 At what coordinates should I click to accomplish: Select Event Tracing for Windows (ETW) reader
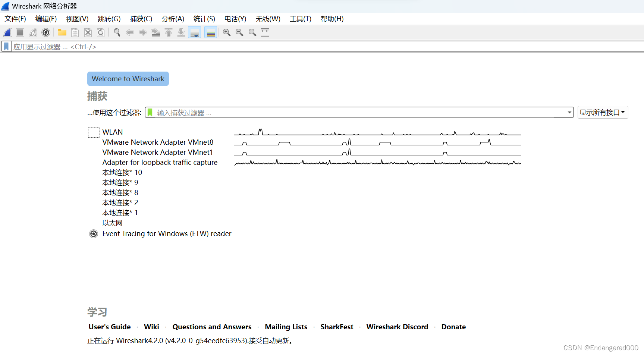[167, 234]
